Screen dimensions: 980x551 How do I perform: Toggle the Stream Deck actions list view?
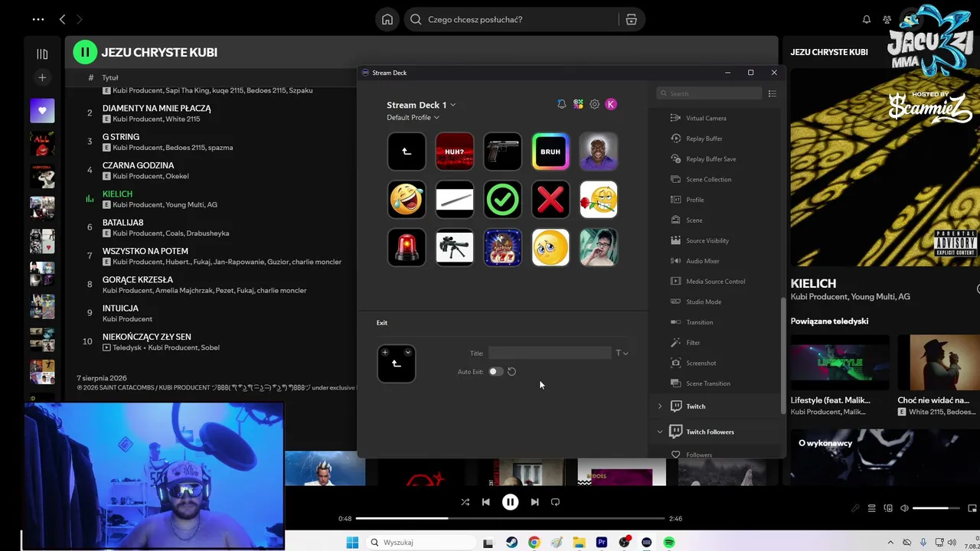[x=772, y=93]
